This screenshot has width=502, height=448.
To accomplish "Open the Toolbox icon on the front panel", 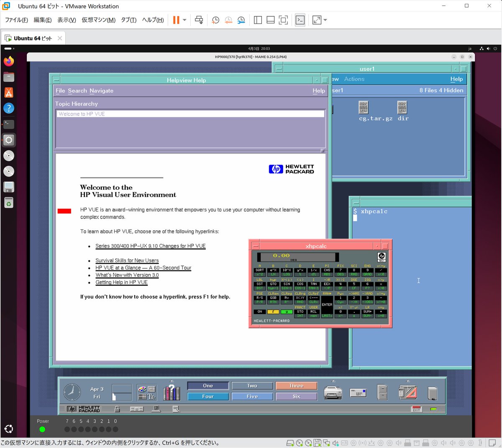I will [407, 393].
